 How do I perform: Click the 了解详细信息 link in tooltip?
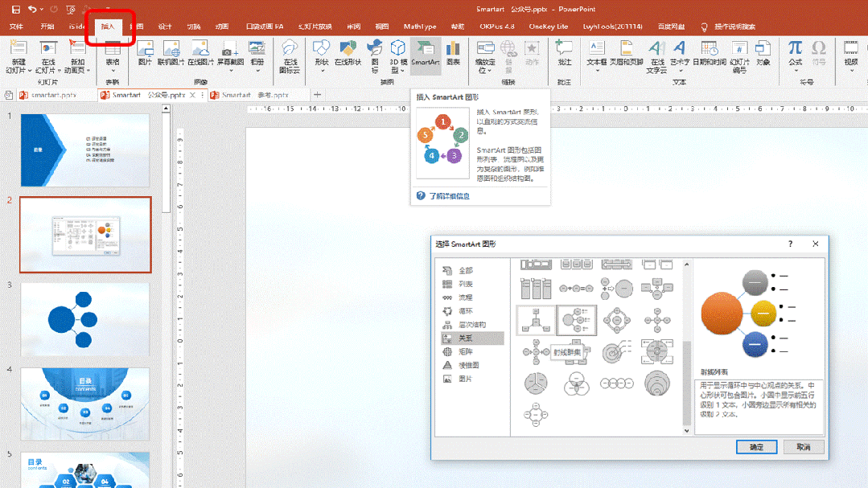pos(449,196)
